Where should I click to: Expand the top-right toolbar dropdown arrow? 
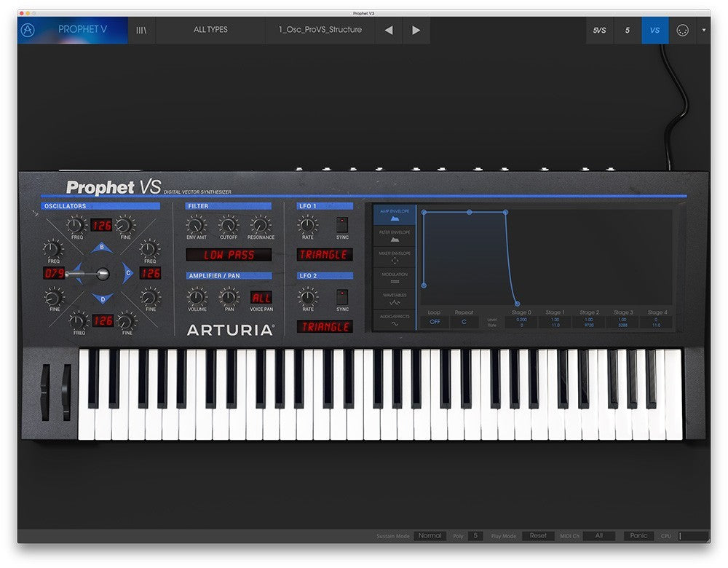click(x=704, y=30)
